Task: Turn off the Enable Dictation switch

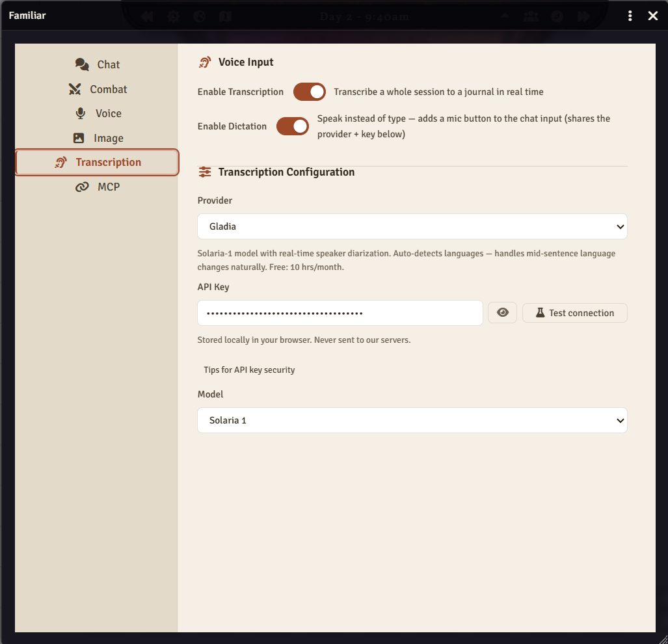Action: (x=293, y=126)
